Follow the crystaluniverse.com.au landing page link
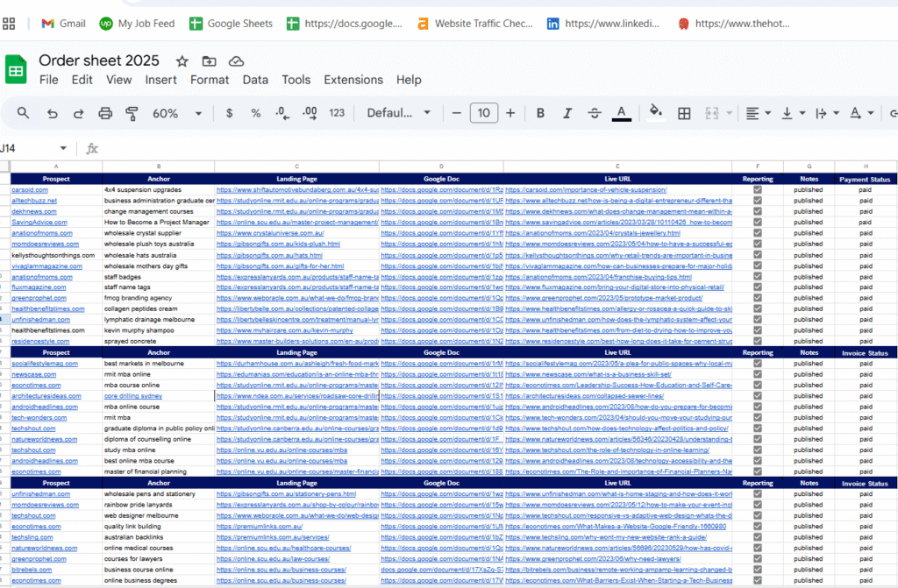This screenshot has width=898, height=588. coord(270,234)
